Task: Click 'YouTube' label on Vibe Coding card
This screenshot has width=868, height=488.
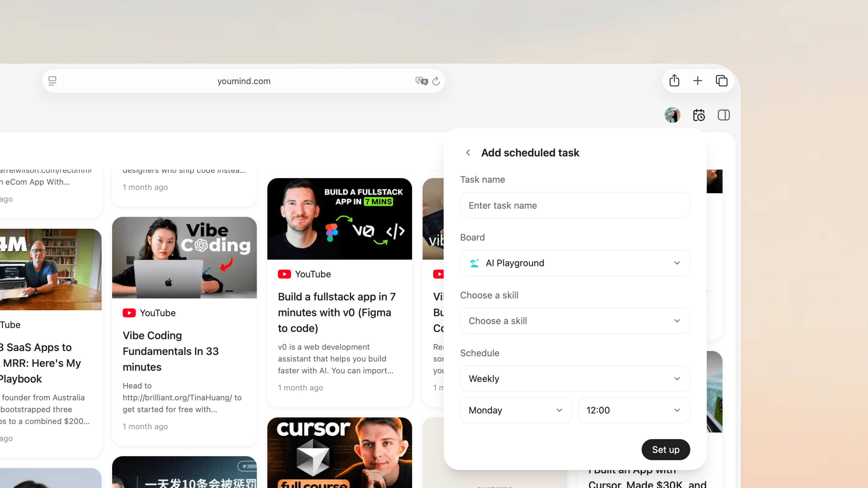Action: [x=158, y=313]
